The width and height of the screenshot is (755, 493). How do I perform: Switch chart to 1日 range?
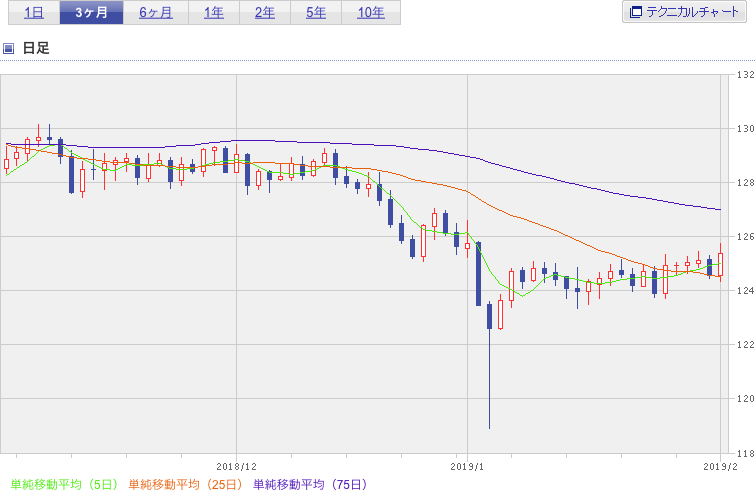click(x=34, y=13)
